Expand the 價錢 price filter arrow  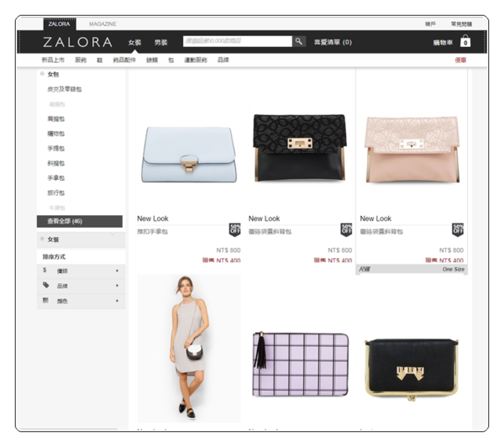tap(117, 271)
